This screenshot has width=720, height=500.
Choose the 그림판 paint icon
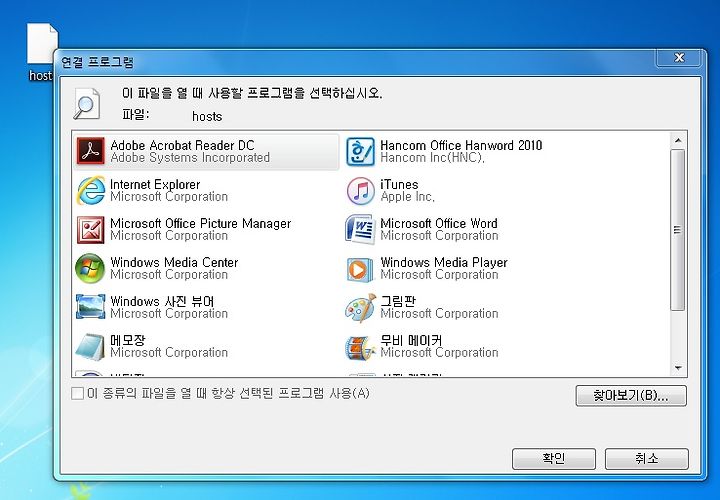tap(360, 308)
